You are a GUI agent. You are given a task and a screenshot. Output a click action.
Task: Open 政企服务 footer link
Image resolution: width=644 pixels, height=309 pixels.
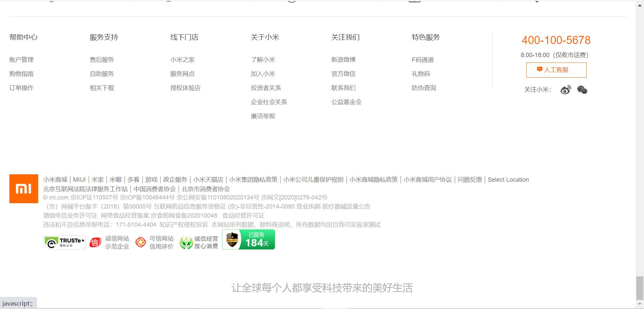[175, 180]
